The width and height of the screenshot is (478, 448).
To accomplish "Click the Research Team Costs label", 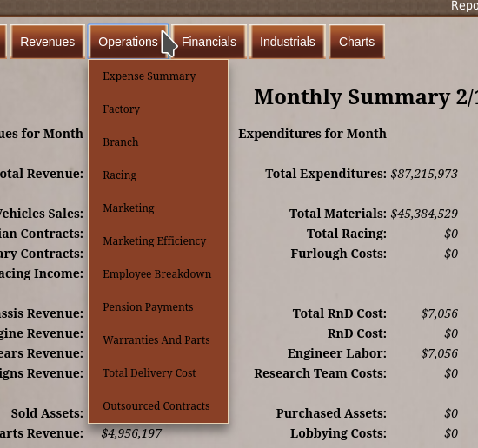I will (321, 373).
